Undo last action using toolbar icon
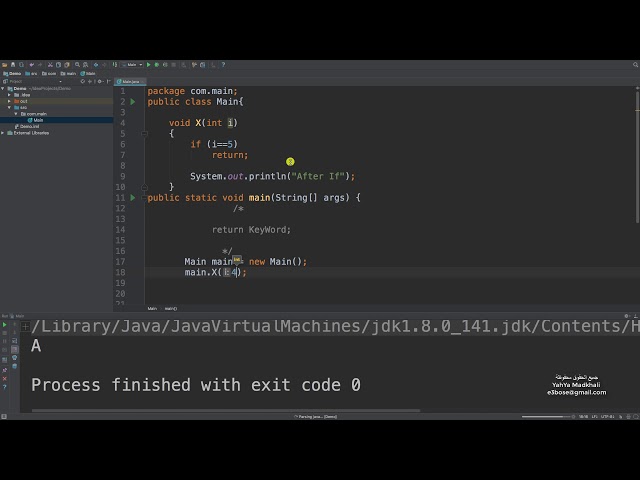The image size is (640, 480). [x=31, y=65]
